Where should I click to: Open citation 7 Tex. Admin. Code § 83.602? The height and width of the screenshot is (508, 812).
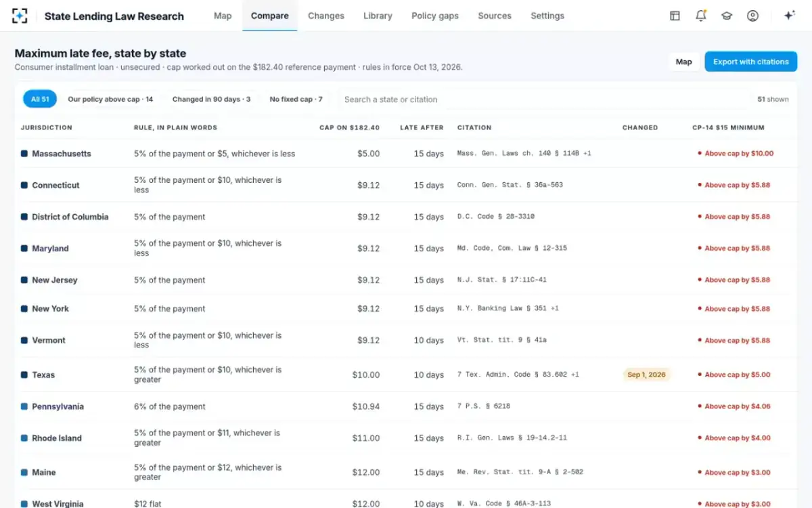(x=518, y=375)
